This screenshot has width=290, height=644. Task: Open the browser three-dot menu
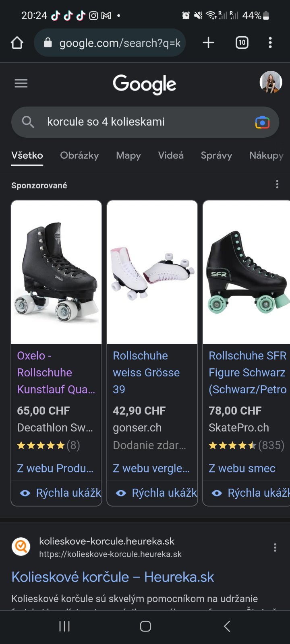[270, 43]
